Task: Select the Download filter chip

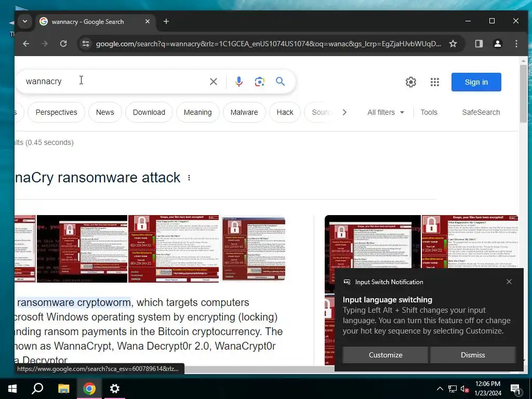Action: click(x=149, y=112)
